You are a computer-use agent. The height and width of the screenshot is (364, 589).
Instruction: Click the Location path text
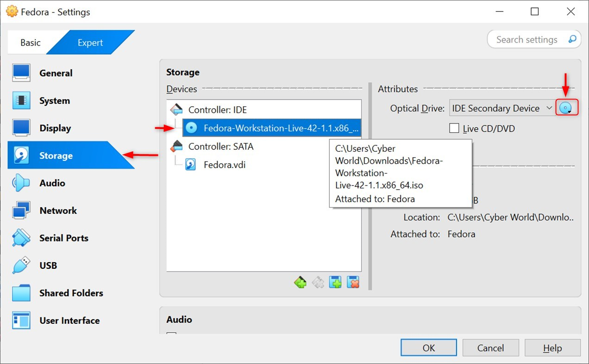point(510,217)
